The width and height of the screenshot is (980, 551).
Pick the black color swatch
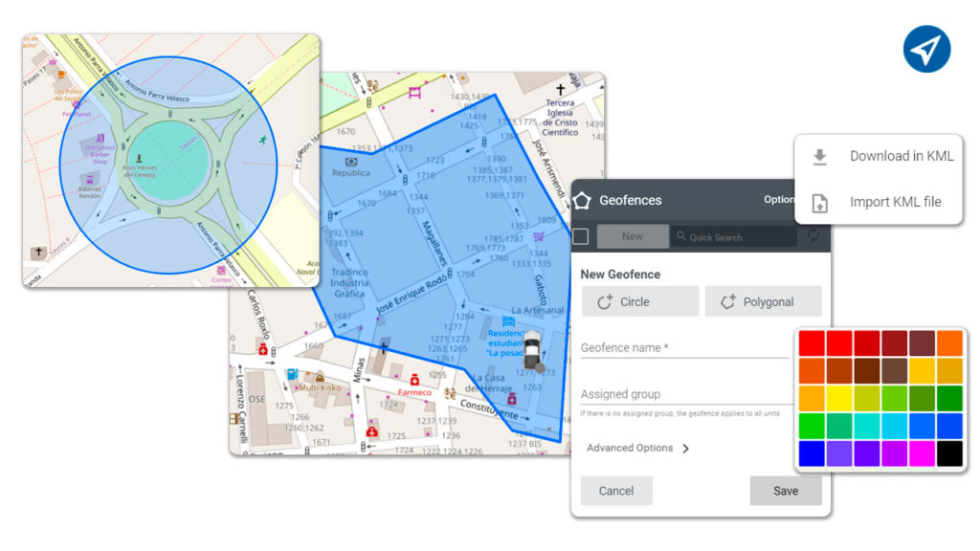949,453
